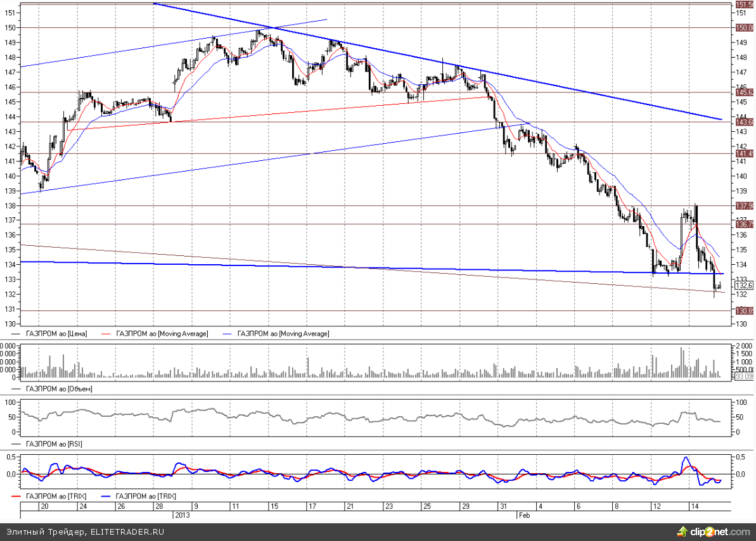Click the 137.9 resistance level price tag

click(743, 206)
